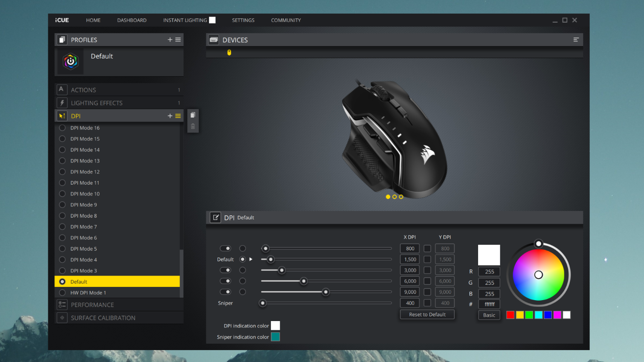Expand the Lighting Effects section
This screenshot has width=644, height=362.
point(119,103)
